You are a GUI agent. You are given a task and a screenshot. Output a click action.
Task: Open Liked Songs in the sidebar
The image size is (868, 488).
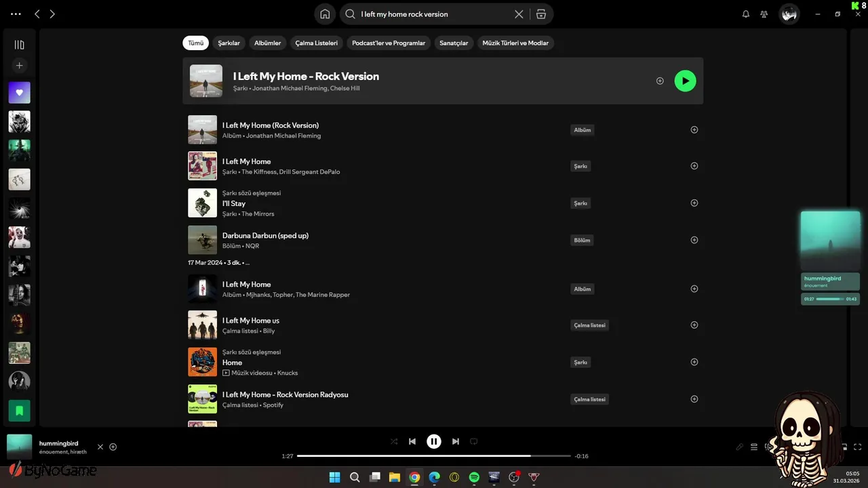(19, 92)
